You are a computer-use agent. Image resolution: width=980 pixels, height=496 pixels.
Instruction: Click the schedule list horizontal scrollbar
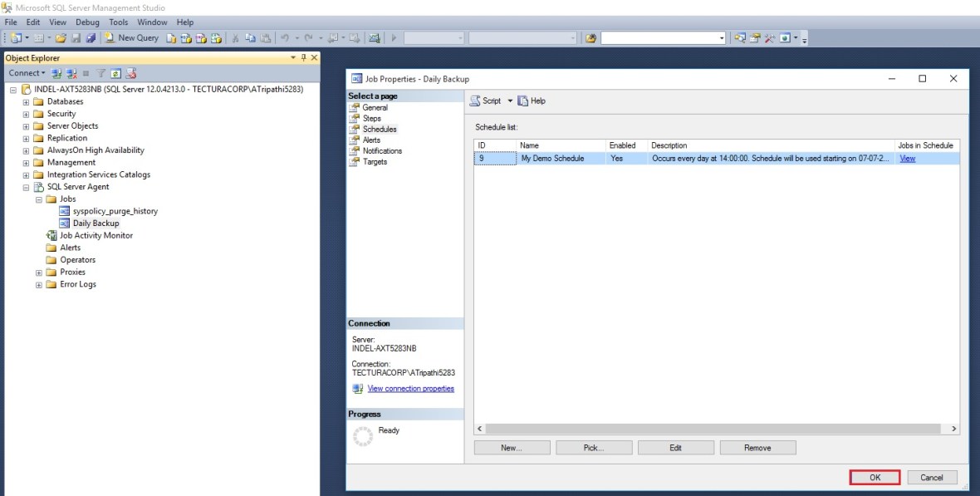714,429
